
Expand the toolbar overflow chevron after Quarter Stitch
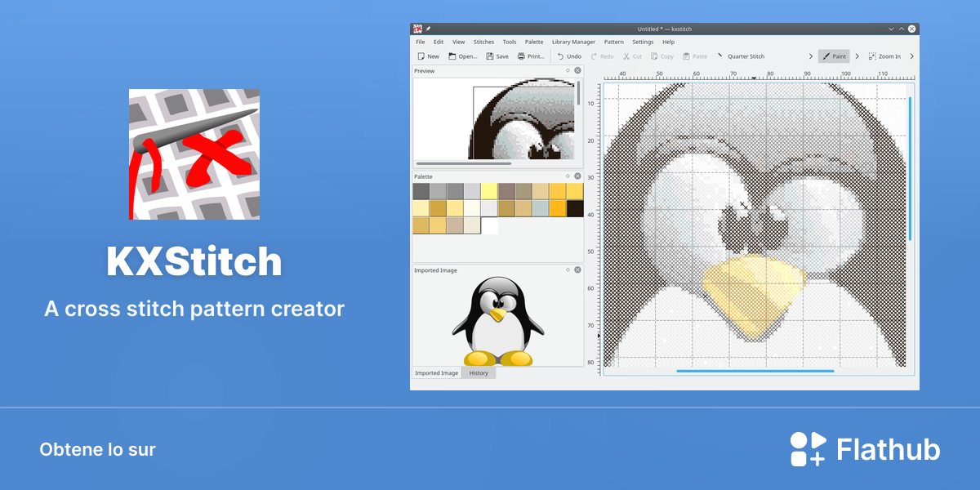[810, 56]
